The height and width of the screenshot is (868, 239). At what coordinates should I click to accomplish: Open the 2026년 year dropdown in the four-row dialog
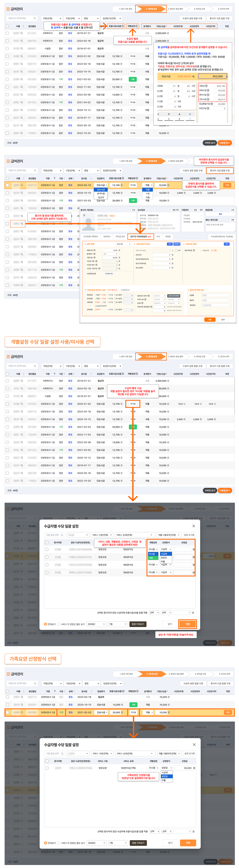pos(96,624)
